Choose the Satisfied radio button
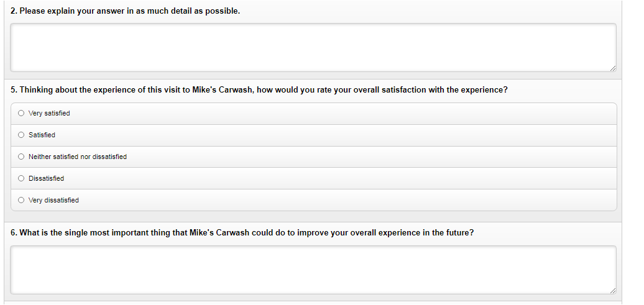The width and height of the screenshot is (644, 305). click(x=21, y=135)
